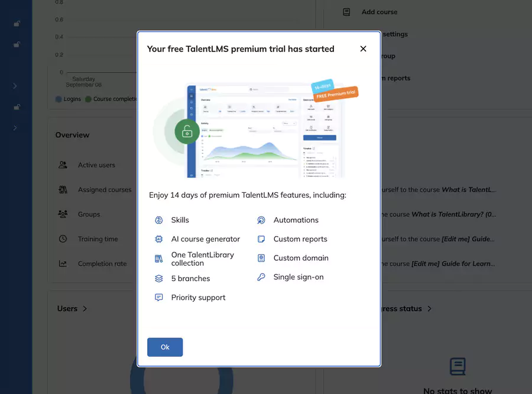Click the Assigned courses link
Image resolution: width=532 pixels, height=394 pixels.
[x=105, y=190]
